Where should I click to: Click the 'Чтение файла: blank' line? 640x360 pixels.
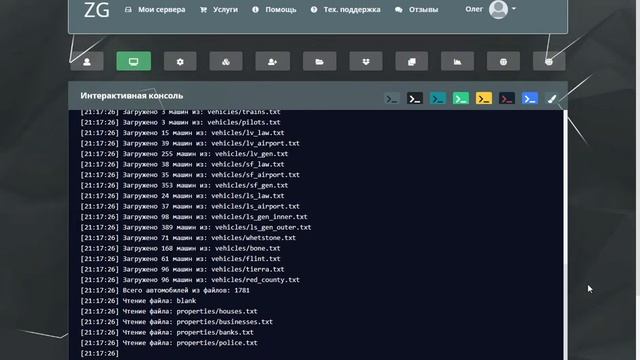[x=138, y=301]
